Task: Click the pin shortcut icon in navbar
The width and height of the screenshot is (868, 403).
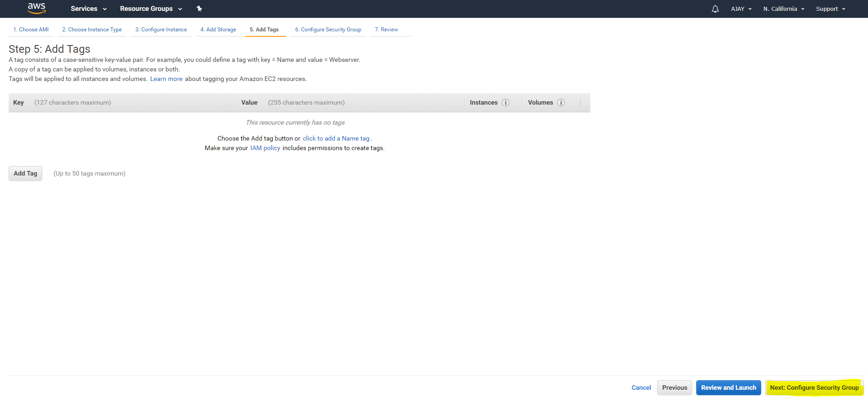Action: tap(199, 9)
